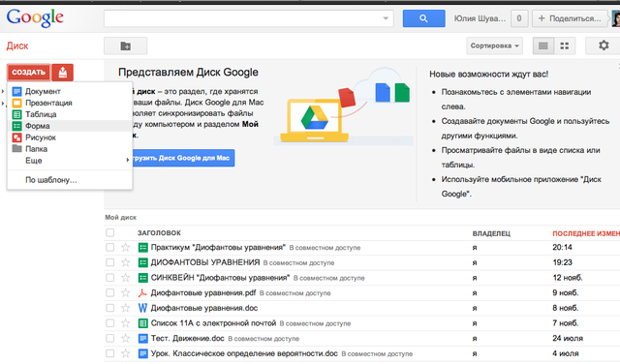Image resolution: width=620 pixels, height=364 pixels.
Task: Toggle the select-all checkbox in header
Action: click(x=109, y=232)
